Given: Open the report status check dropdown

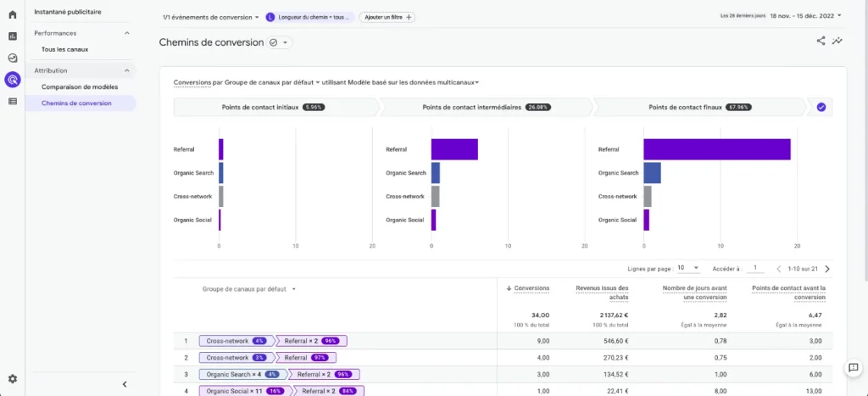Looking at the screenshot, I should click(x=280, y=42).
